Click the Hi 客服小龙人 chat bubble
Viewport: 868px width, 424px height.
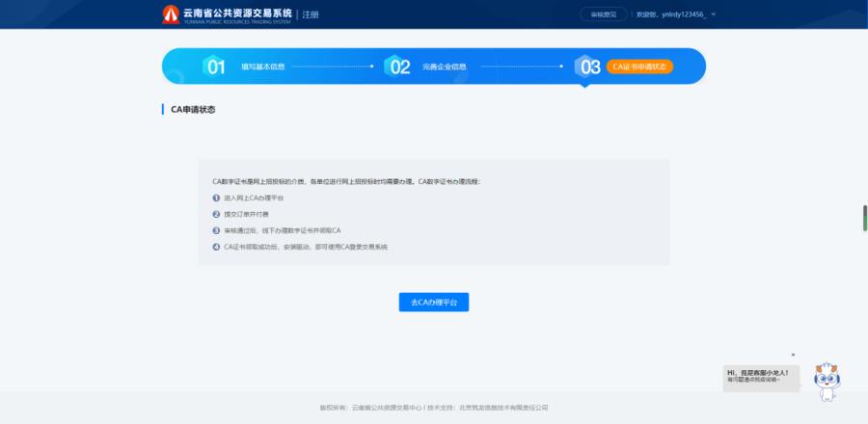point(761,378)
